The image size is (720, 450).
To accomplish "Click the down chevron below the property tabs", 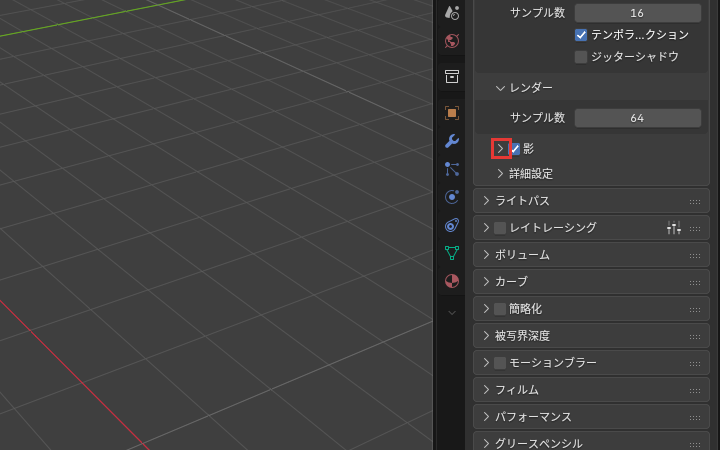I will coord(452,313).
